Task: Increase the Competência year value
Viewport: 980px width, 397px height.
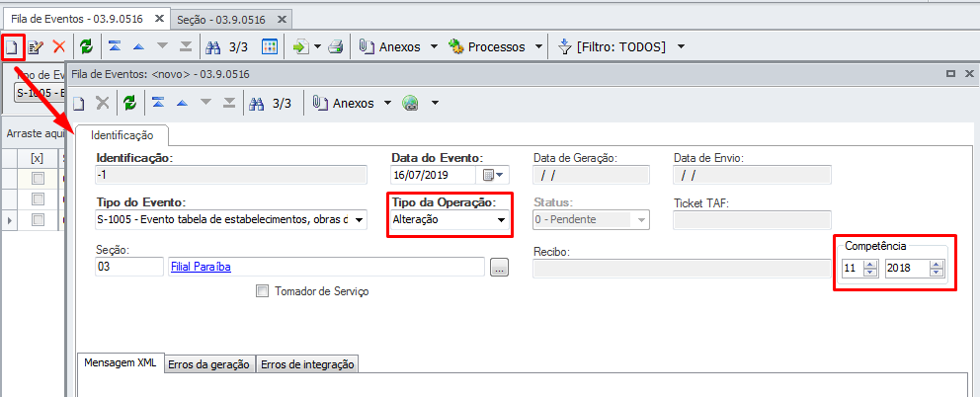Action: (x=936, y=265)
